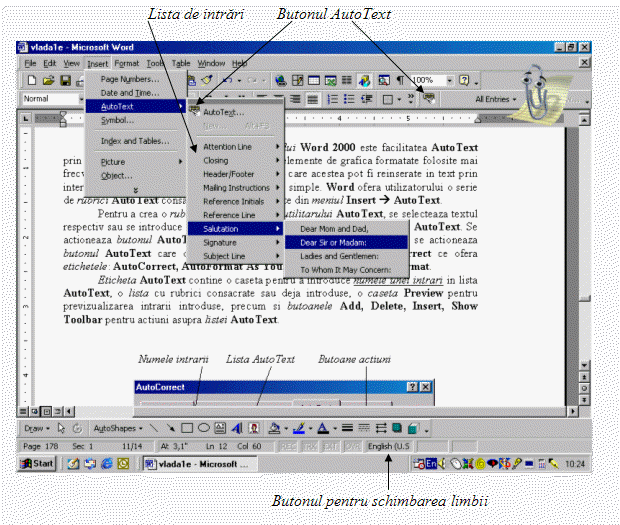This screenshot has width=620, height=525.
Task: Click AutoCorrect dialog help question button
Action: 412,387
